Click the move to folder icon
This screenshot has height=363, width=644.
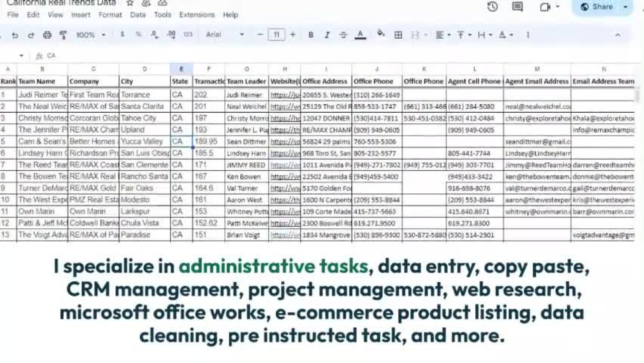[x=146, y=3]
